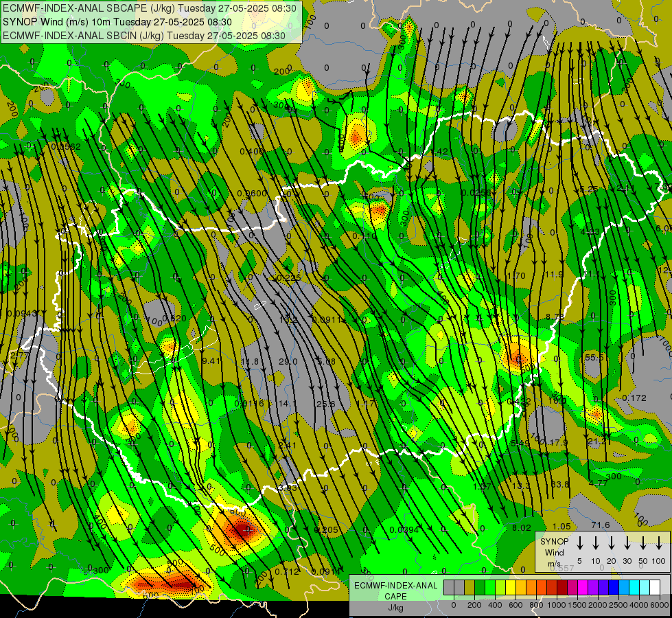Select the 2.41 map value

coord(288,445)
